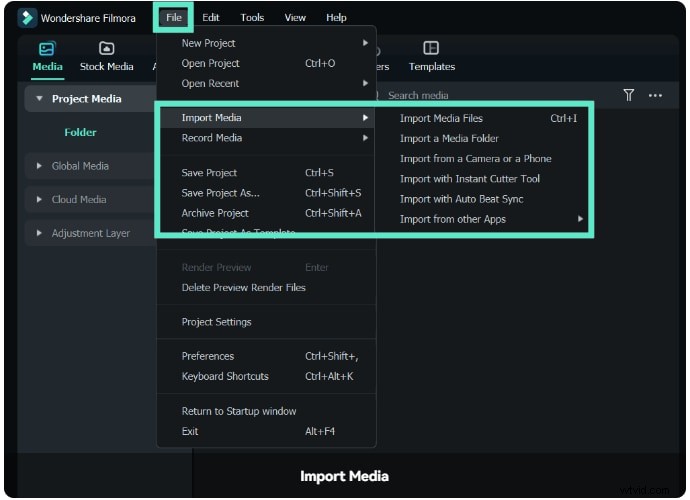Collapse the Project Media section
690x500 pixels.
40,99
